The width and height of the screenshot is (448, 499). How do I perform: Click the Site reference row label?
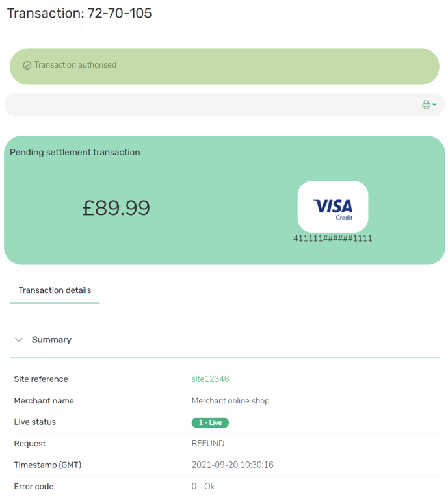coord(41,379)
